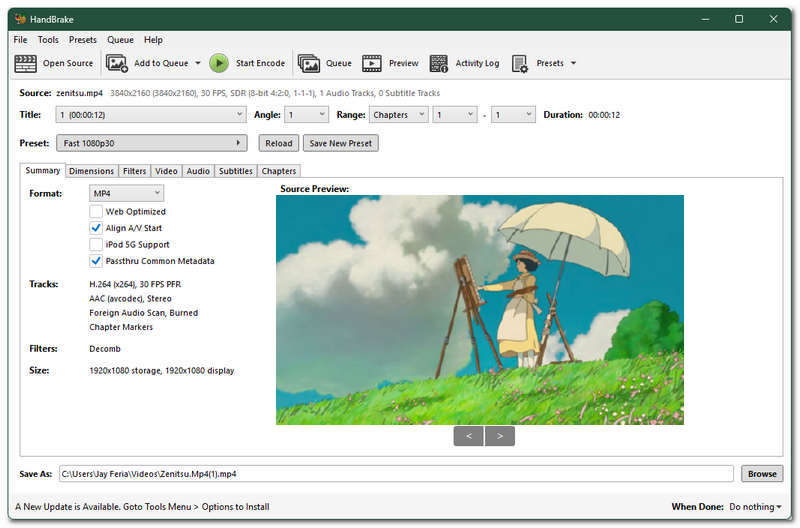Click the zenitsu.mp4 source file name

tap(80, 93)
